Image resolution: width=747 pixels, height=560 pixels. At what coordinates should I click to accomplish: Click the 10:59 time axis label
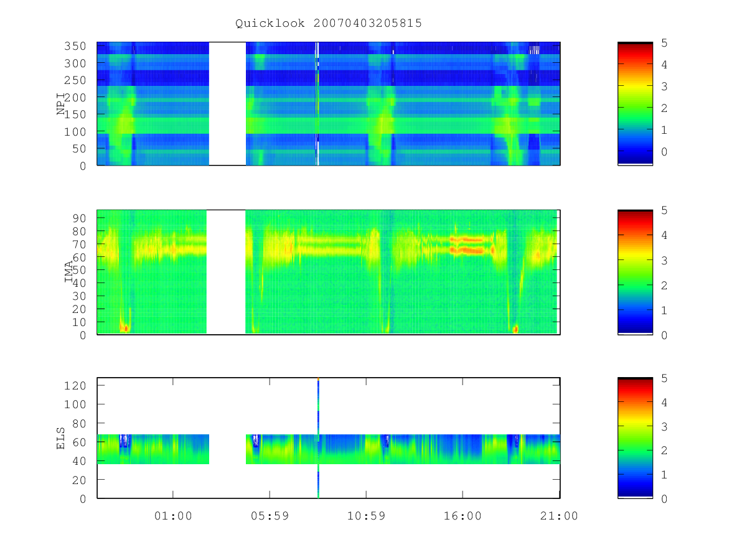coord(366,516)
